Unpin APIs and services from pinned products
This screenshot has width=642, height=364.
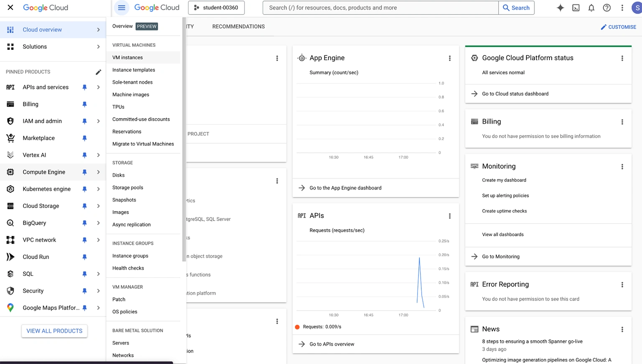coord(84,87)
